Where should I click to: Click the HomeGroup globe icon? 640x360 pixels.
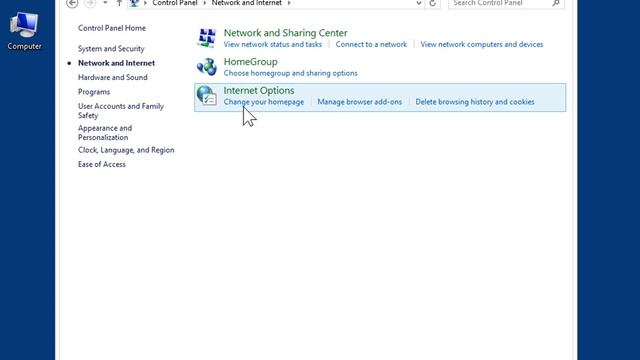click(x=207, y=67)
